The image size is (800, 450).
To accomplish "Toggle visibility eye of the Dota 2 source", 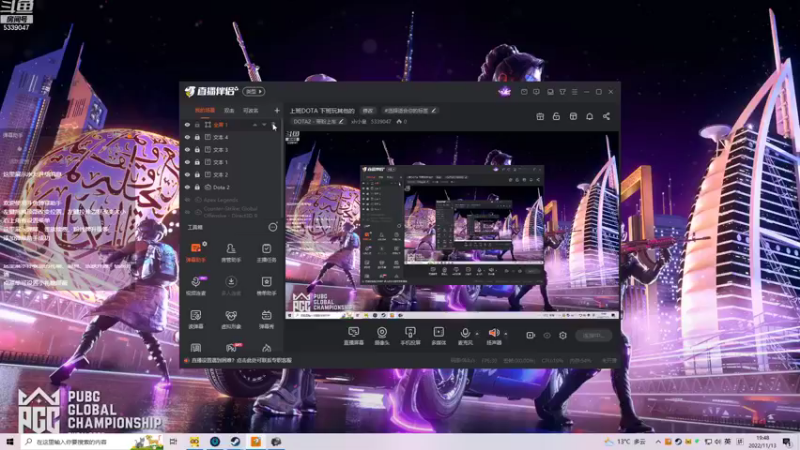I will pyautogui.click(x=187, y=187).
